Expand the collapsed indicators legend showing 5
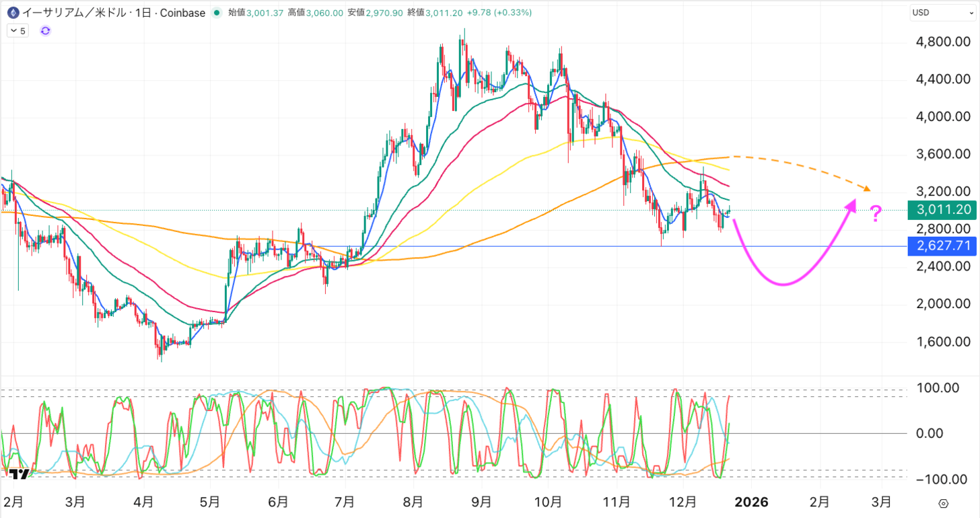 click(x=17, y=31)
